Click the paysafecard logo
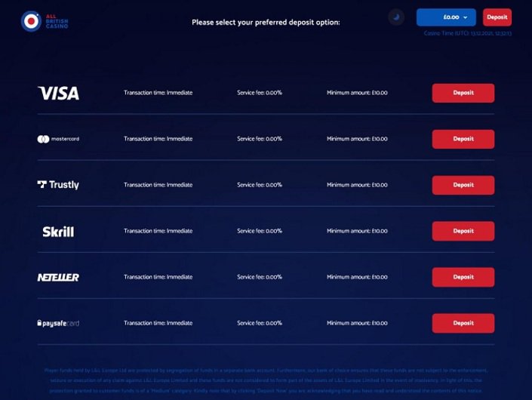This screenshot has width=532, height=400. (x=58, y=323)
